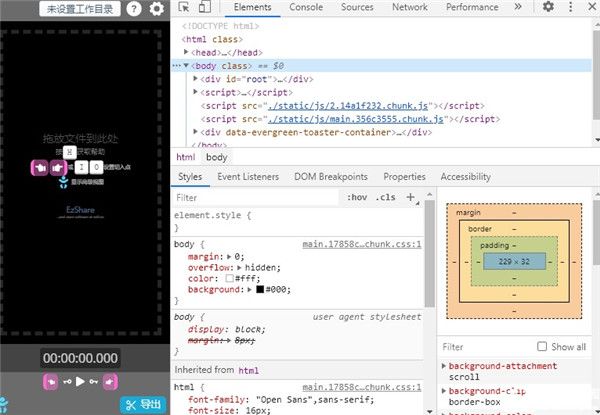The height and width of the screenshot is (415, 600).
Task: Open the Network tab
Action: click(x=410, y=7)
